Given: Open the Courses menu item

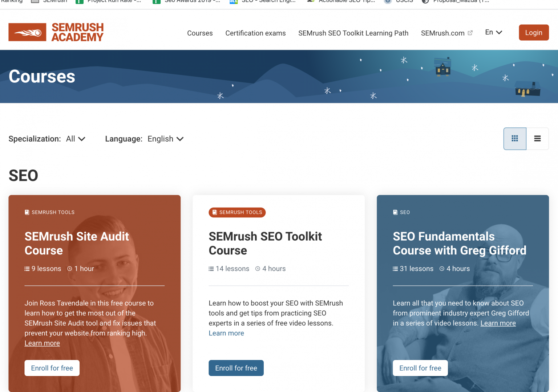Looking at the screenshot, I should coord(200,33).
